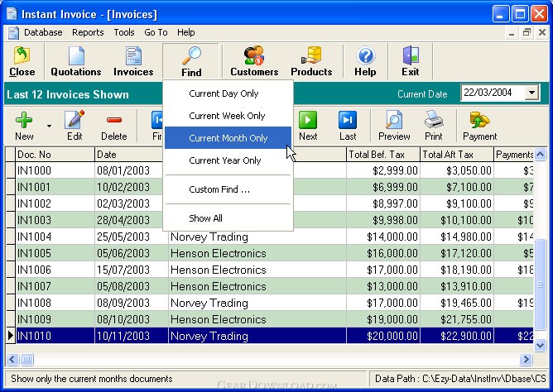Click the Date column header
This screenshot has width=553, height=392.
pos(129,155)
